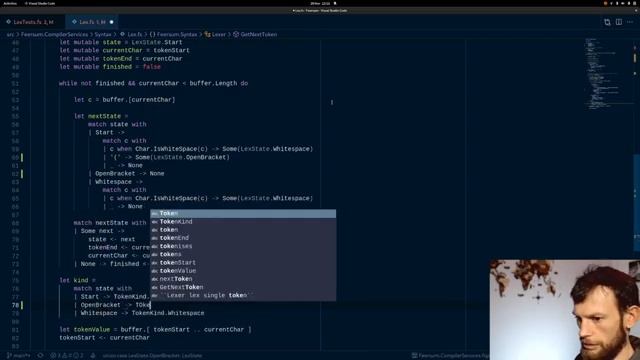Choose the 'TokenKind' suggestion
Viewport: 640px width, 360px height.
tap(243, 222)
